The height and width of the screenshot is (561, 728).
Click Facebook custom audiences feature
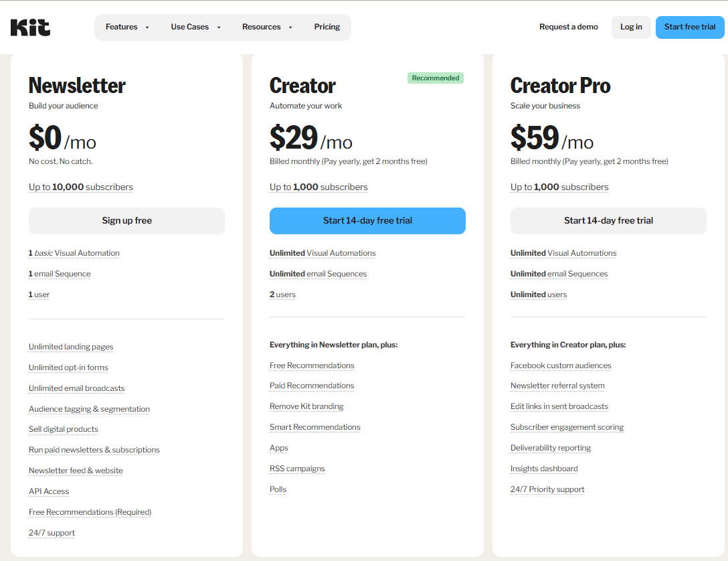561,366
